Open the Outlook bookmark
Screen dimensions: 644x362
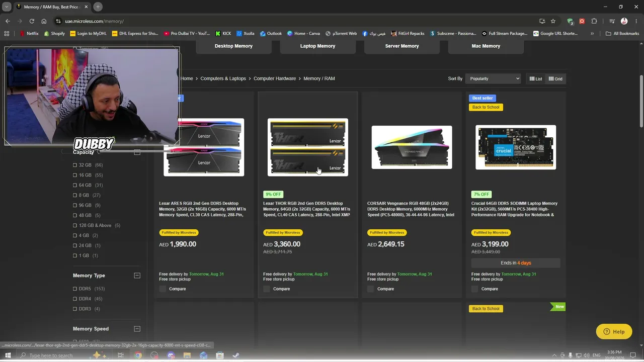271,34
